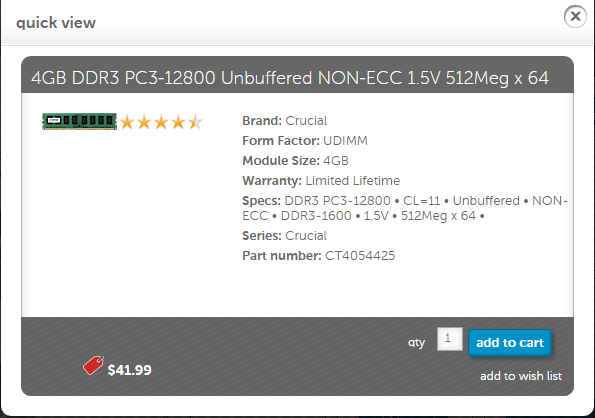Click the RAM module product thumbnail
This screenshot has height=418, width=595.
pyautogui.click(x=79, y=121)
